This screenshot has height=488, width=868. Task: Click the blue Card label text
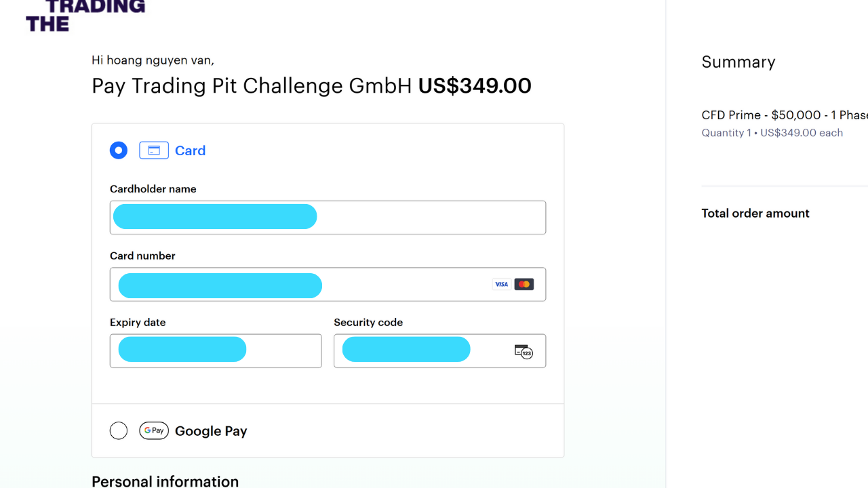[190, 150]
